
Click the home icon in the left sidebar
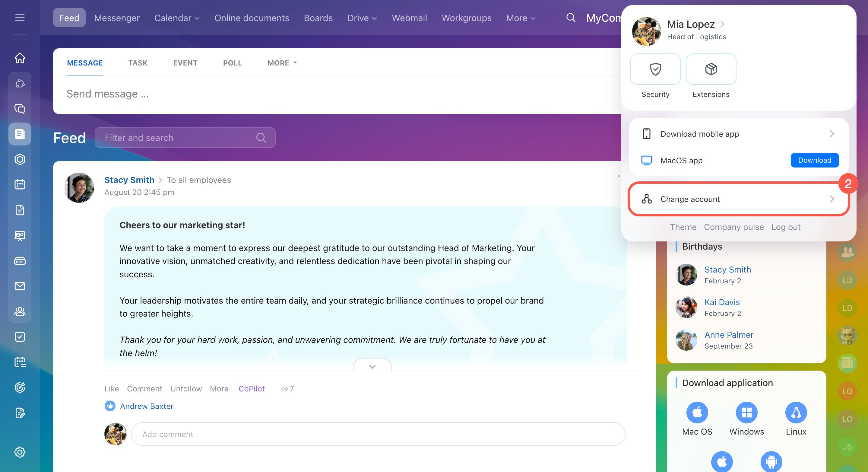20,58
